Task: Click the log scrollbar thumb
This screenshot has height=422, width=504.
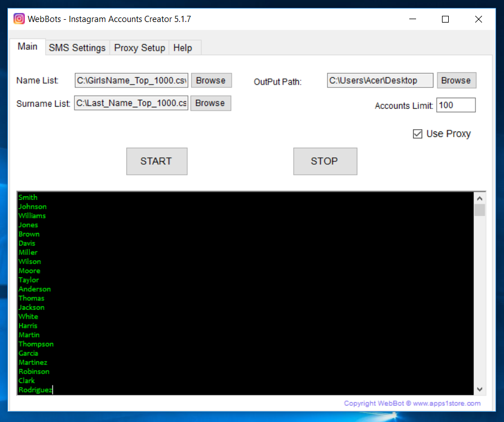Action: (480, 210)
